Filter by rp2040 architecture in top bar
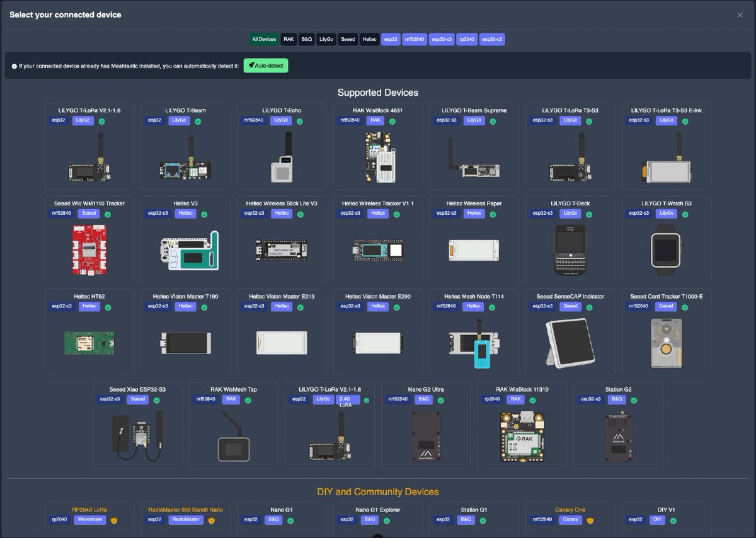The width and height of the screenshot is (756, 538). coord(467,39)
